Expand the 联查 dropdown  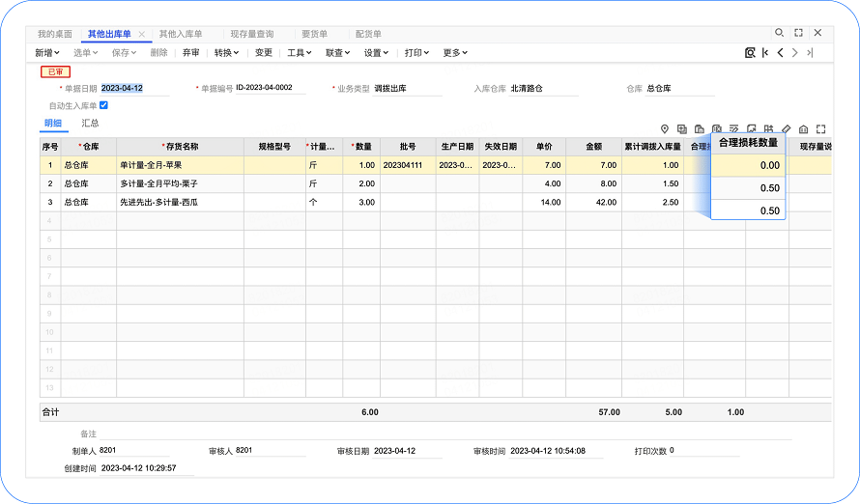(x=337, y=53)
